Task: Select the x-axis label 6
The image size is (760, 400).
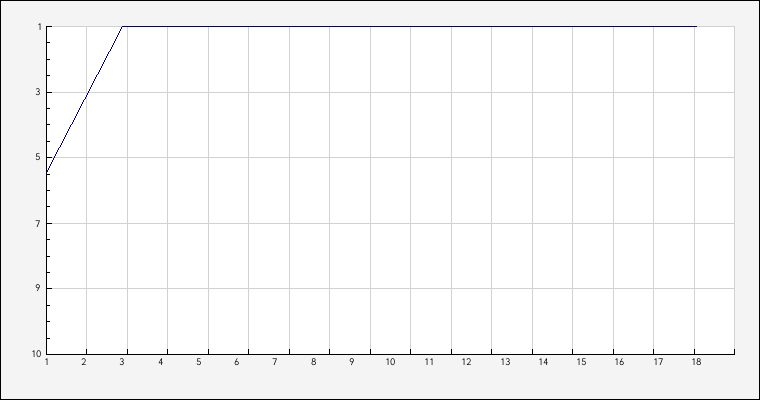Action: coord(237,362)
